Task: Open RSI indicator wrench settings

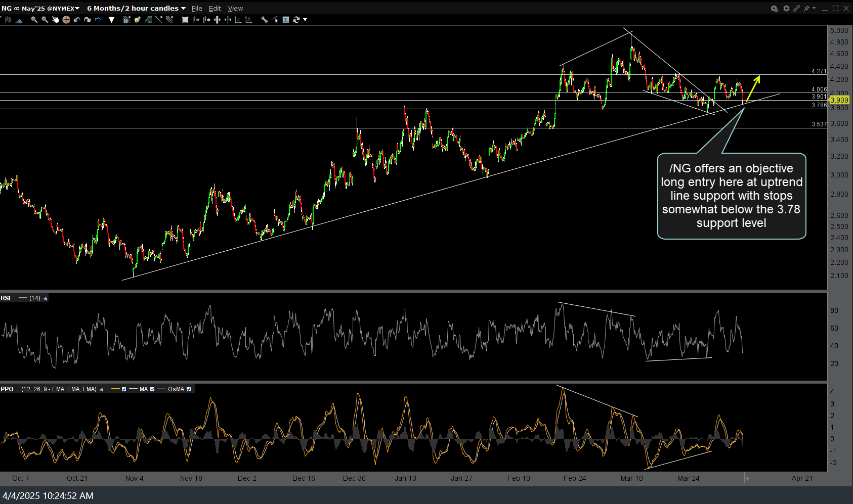Action: [x=46, y=298]
